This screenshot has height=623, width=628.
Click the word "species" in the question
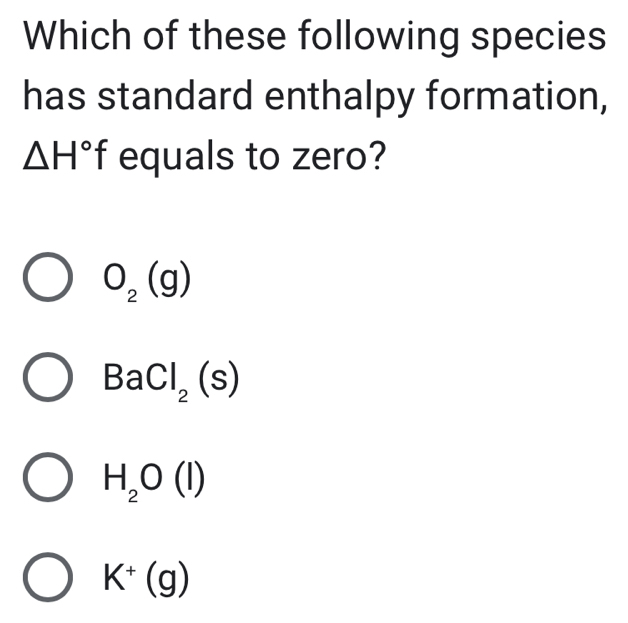tap(537, 38)
